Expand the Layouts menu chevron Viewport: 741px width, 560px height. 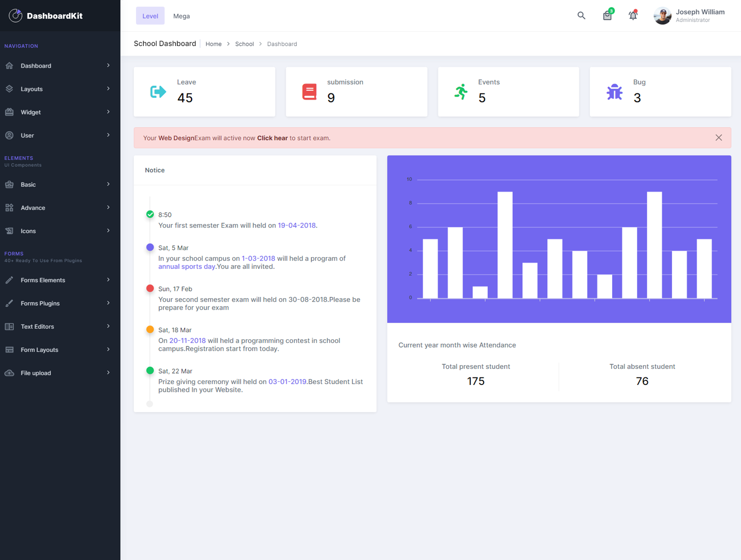(x=108, y=89)
